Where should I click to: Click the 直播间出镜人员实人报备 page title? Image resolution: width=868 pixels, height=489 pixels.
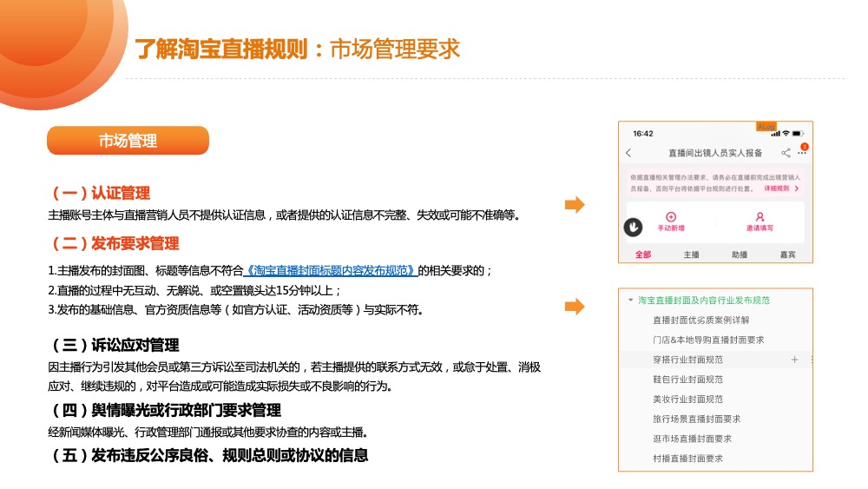click(715, 153)
